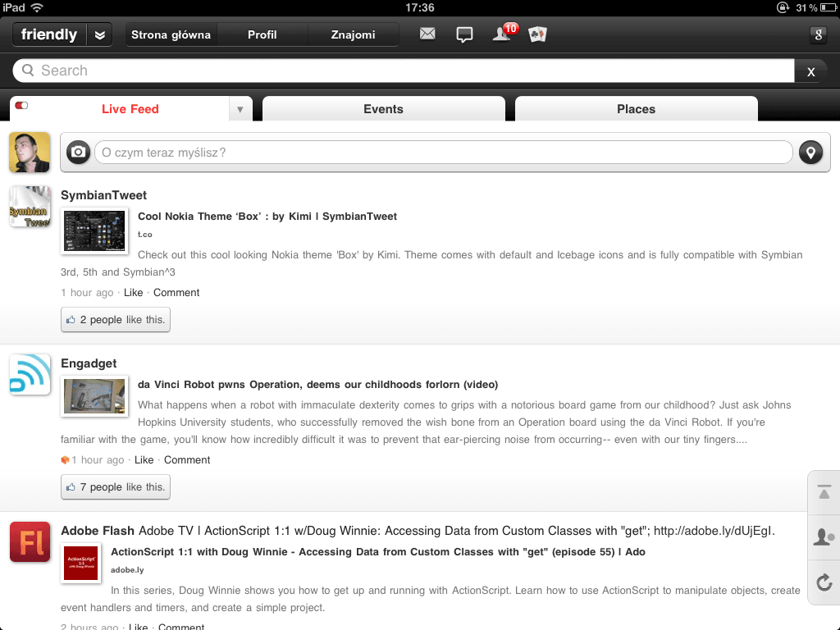The width and height of the screenshot is (840, 630).
Task: Open the chat bubble icon
Action: pos(464,34)
